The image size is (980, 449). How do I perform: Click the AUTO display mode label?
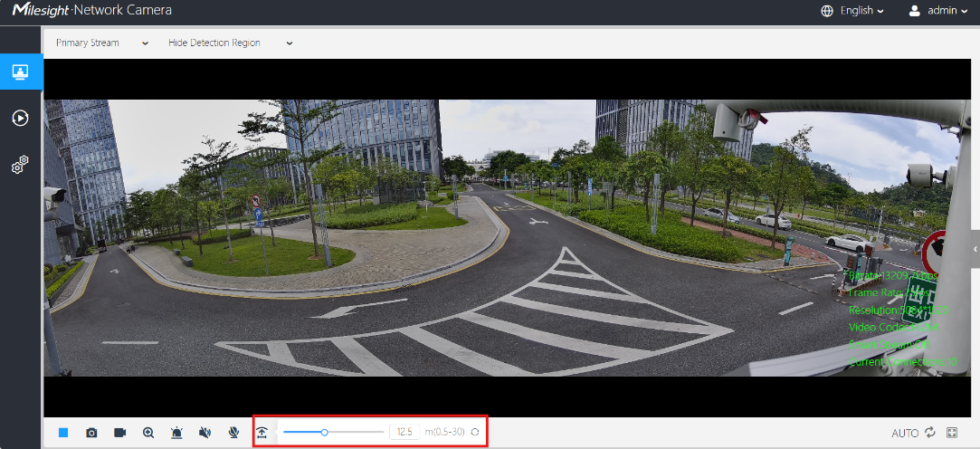coord(905,433)
